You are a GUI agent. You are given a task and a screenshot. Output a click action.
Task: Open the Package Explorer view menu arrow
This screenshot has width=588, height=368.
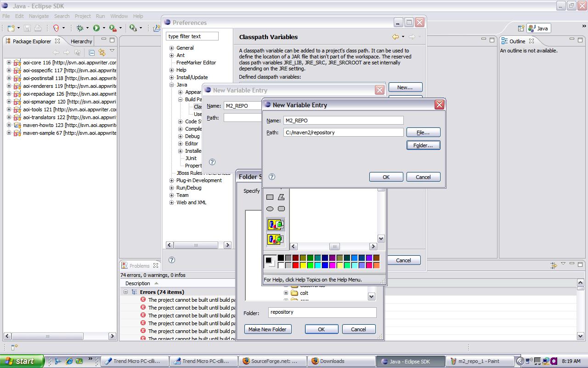click(112, 52)
